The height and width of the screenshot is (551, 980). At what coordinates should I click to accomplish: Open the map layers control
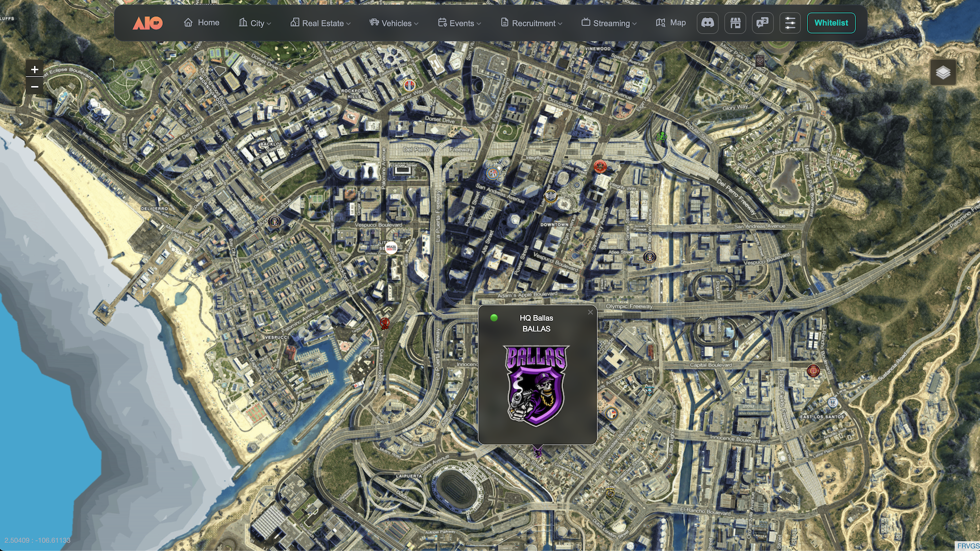click(x=943, y=72)
